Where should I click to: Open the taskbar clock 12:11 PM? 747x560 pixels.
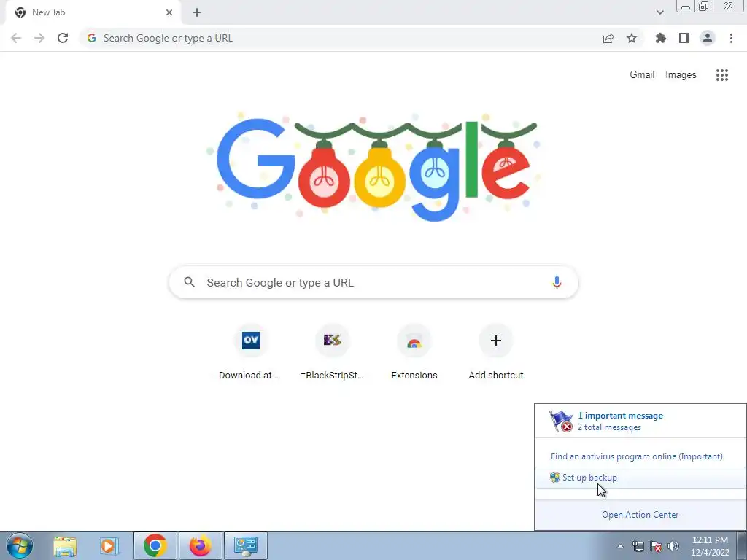tap(710, 546)
